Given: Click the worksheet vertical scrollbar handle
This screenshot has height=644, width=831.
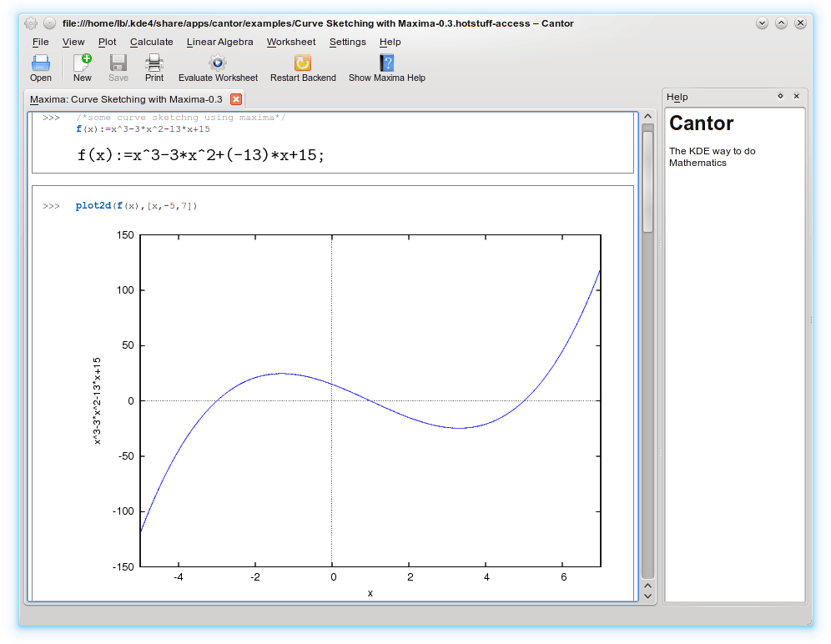Looking at the screenshot, I should 647,179.
